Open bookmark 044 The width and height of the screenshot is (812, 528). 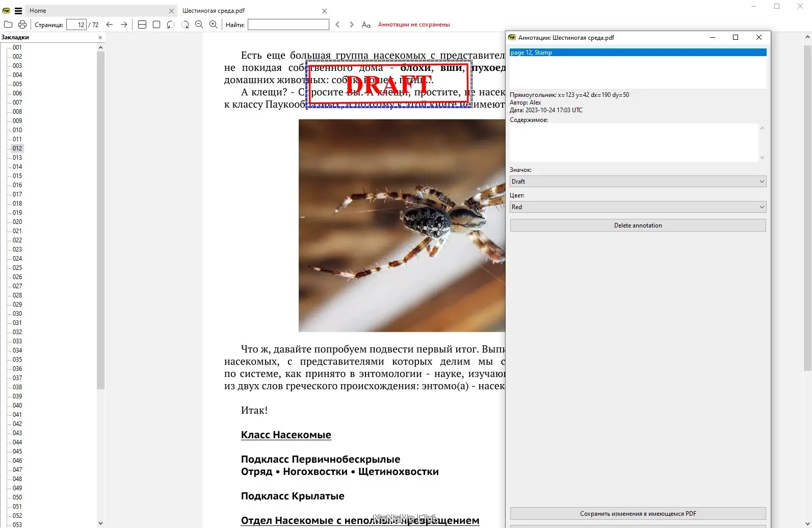(17, 442)
